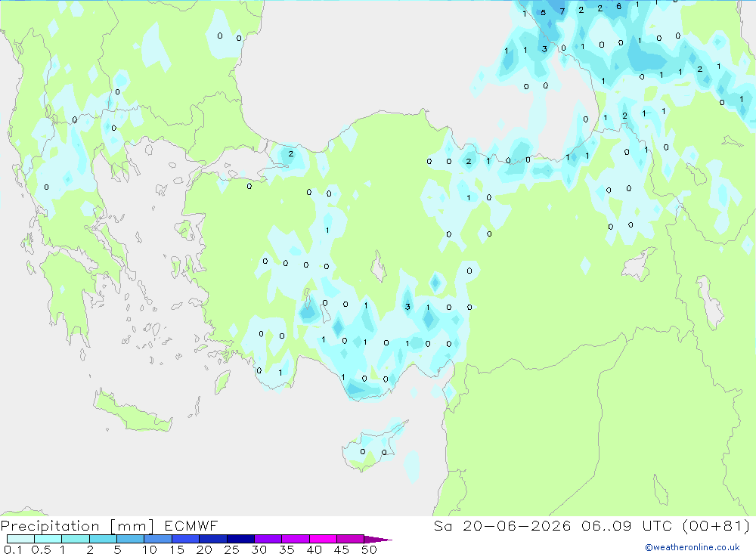Image resolution: width=756 pixels, height=554 pixels.
Task: Click the '0.1' legend scale label
Action: click(x=13, y=549)
